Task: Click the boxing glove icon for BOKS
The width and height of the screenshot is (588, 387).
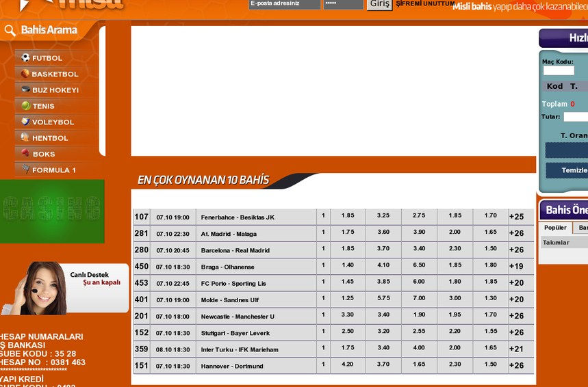Action: (x=25, y=153)
